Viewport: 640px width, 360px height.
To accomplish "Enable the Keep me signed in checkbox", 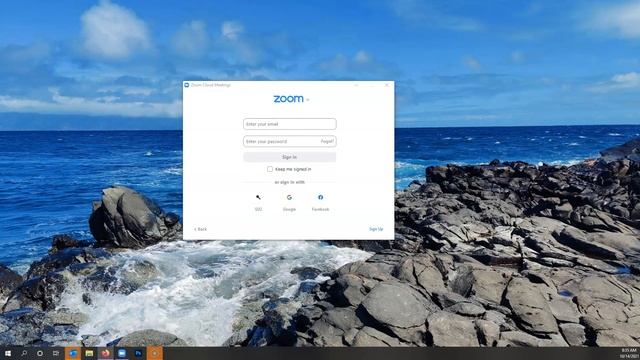I will pos(270,169).
